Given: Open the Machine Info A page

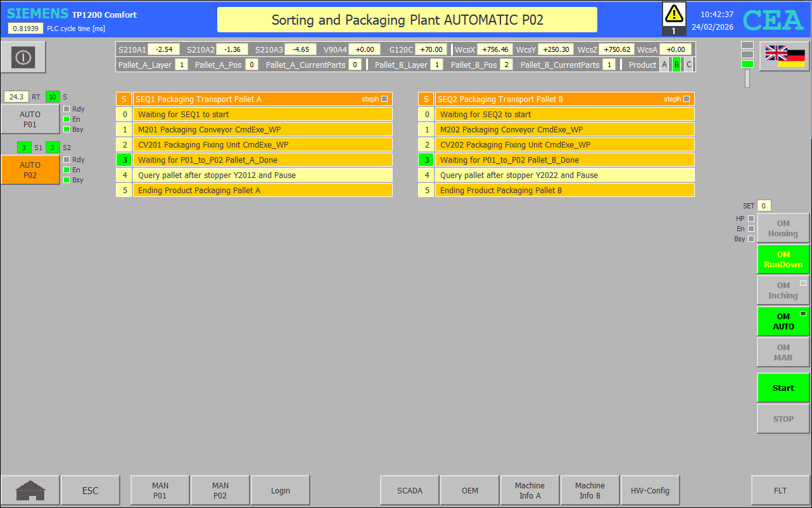Looking at the screenshot, I should (530, 490).
